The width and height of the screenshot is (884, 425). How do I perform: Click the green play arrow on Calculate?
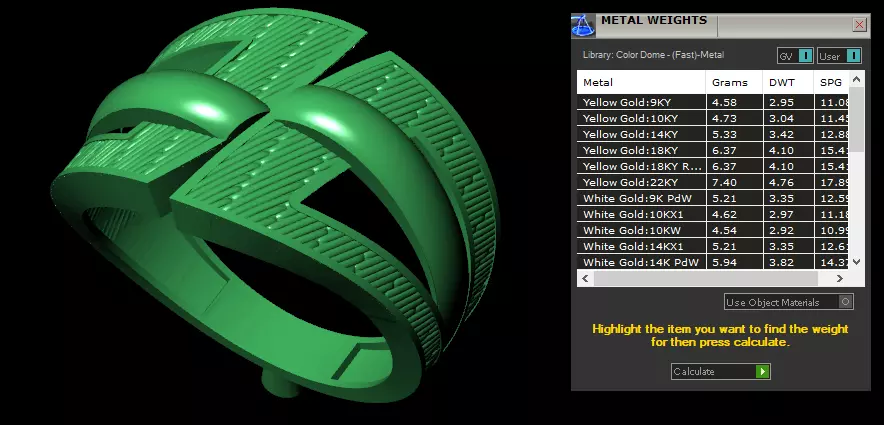(x=762, y=371)
